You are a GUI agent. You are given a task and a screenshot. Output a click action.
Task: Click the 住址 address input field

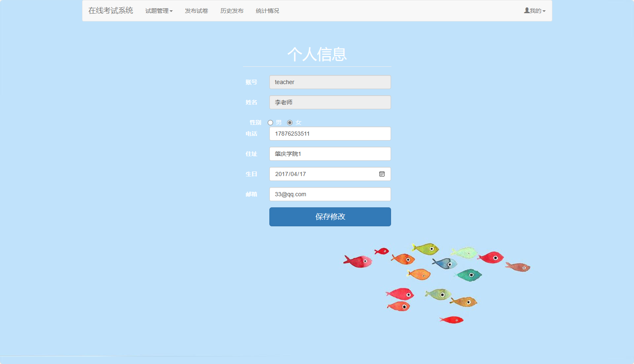[x=330, y=153]
